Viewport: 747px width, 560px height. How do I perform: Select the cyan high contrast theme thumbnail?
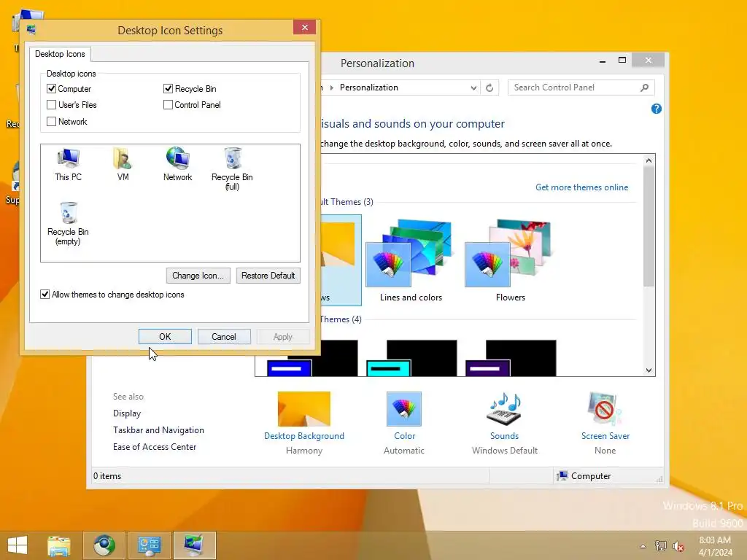(x=411, y=358)
